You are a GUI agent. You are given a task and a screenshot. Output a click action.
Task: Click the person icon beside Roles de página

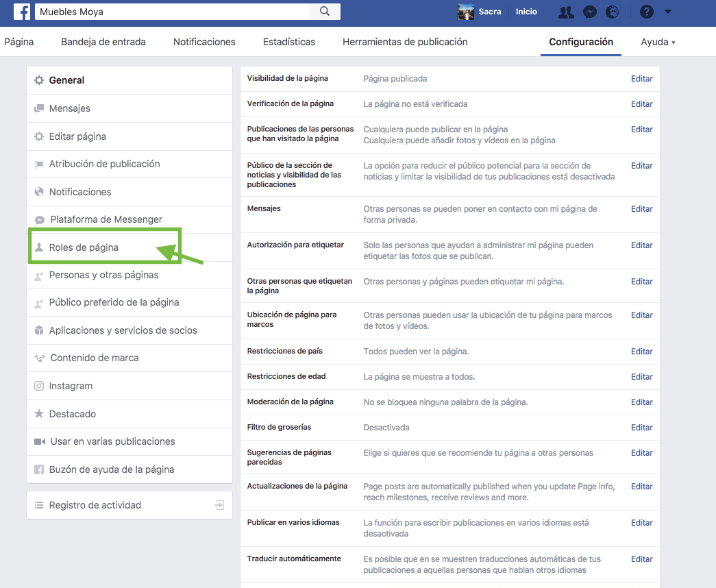point(39,247)
